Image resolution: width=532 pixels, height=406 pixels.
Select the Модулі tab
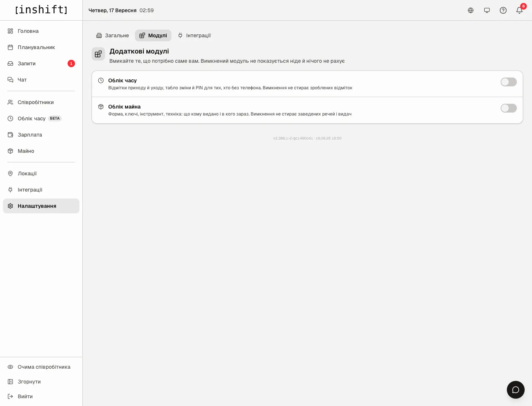click(153, 35)
